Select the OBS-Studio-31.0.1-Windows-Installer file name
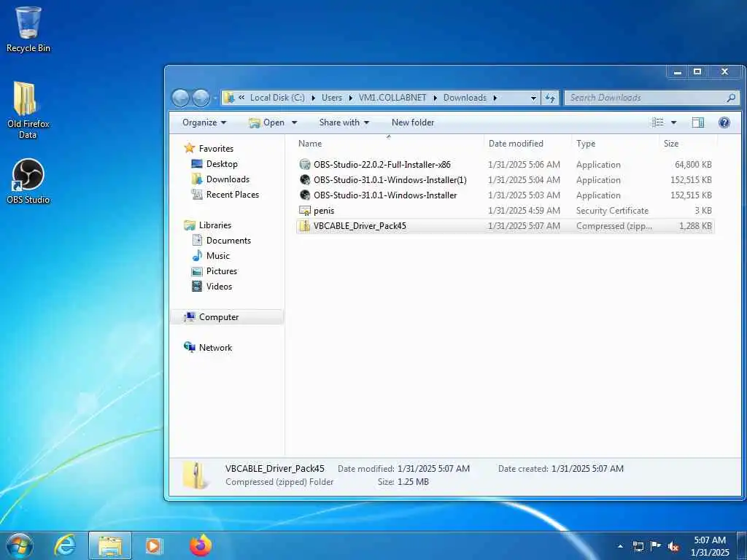The height and width of the screenshot is (560, 747). 385,195
